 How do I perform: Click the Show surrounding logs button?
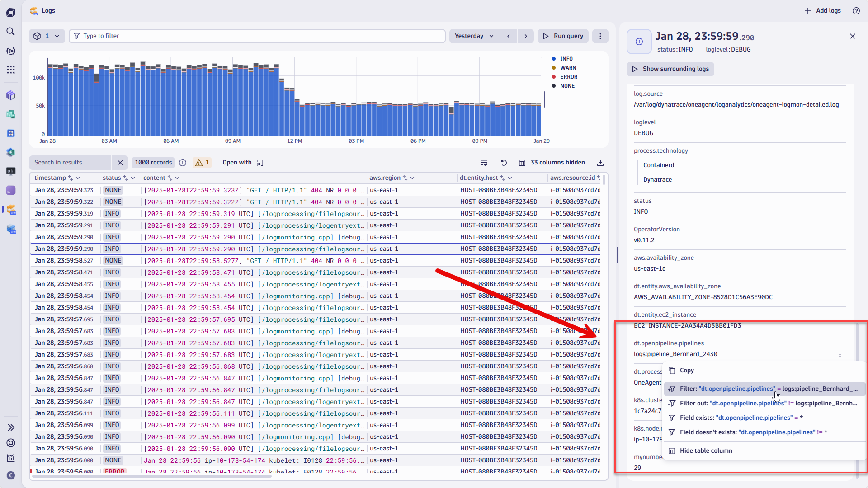click(x=670, y=69)
